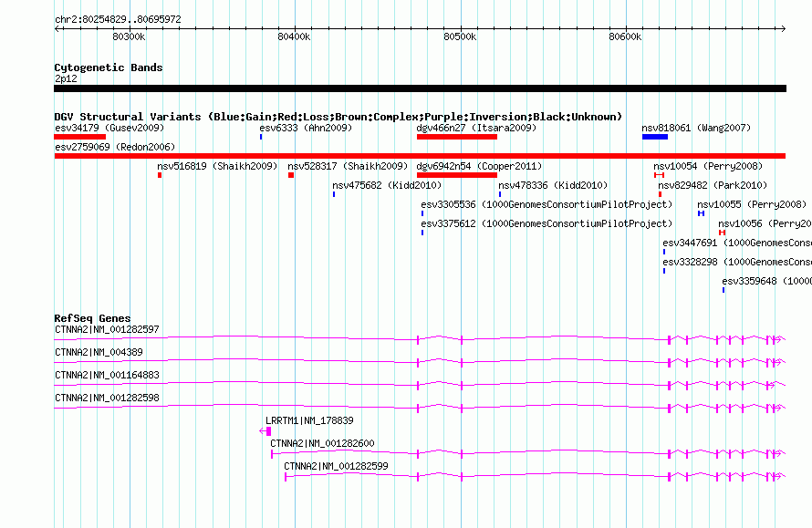Select dgv466n27 (Itsara2009) label
The height and width of the screenshot is (528, 812).
click(476, 128)
